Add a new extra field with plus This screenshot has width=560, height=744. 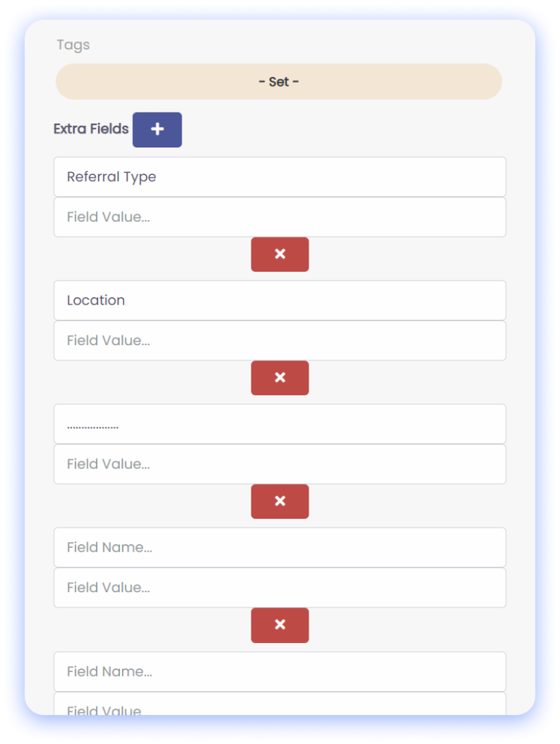(x=157, y=130)
